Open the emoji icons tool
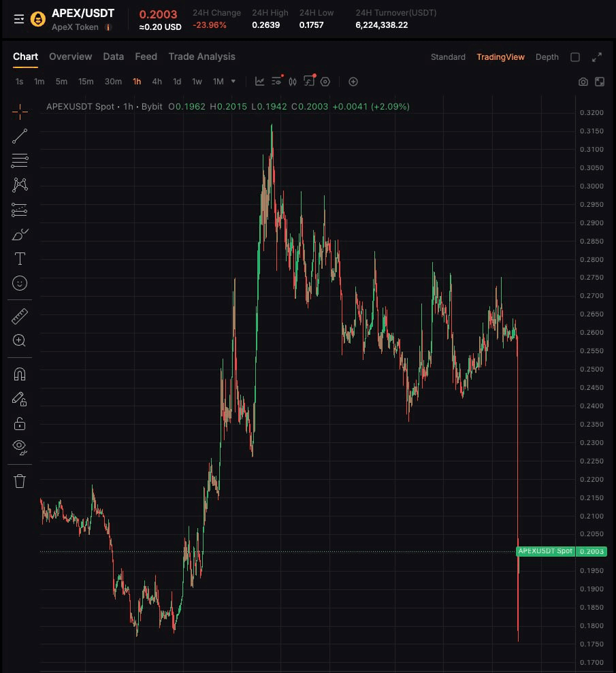616x673 pixels. pos(20,283)
